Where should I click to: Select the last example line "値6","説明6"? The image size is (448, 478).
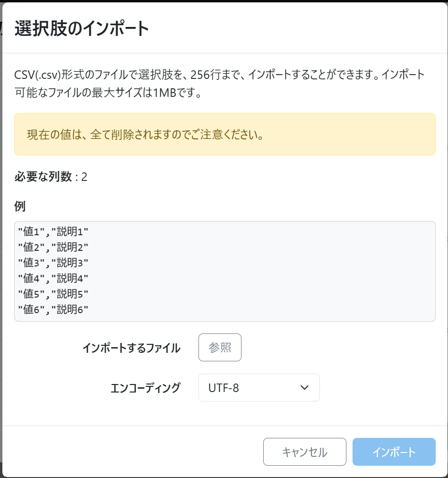point(53,309)
